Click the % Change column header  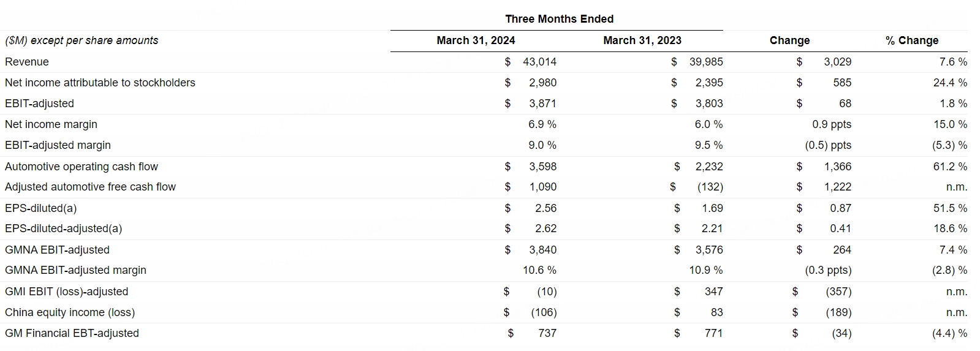(911, 40)
